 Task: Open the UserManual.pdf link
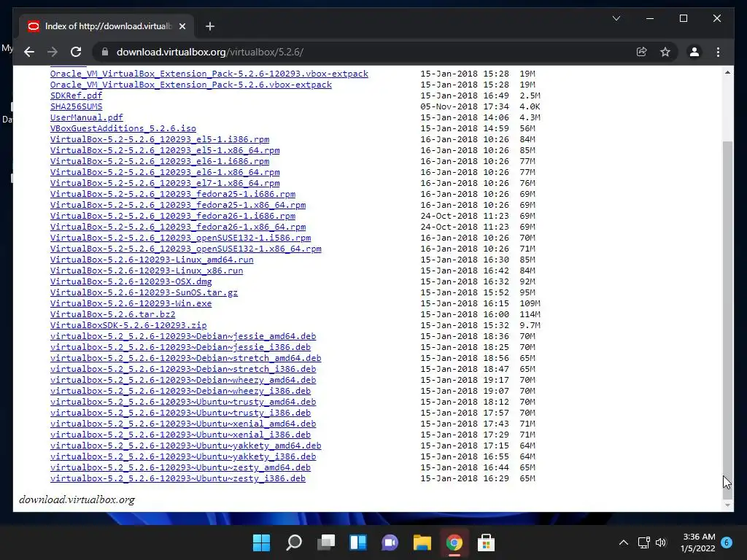[x=87, y=117]
